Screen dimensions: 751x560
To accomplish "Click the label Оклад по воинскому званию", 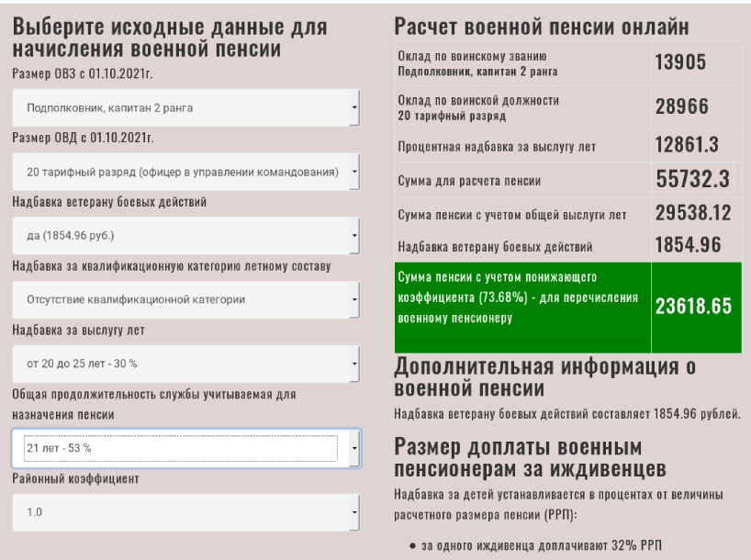I will (472, 57).
